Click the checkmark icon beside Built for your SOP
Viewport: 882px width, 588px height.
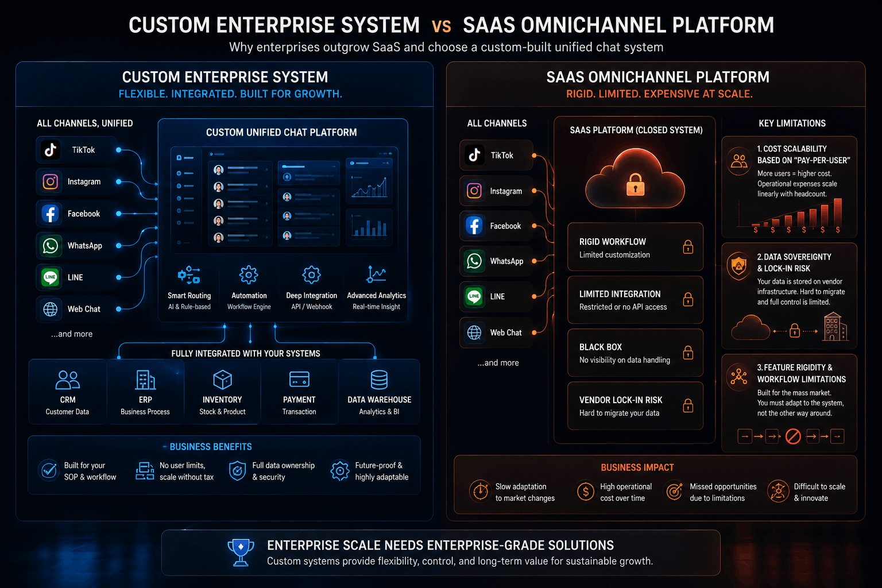click(x=49, y=471)
